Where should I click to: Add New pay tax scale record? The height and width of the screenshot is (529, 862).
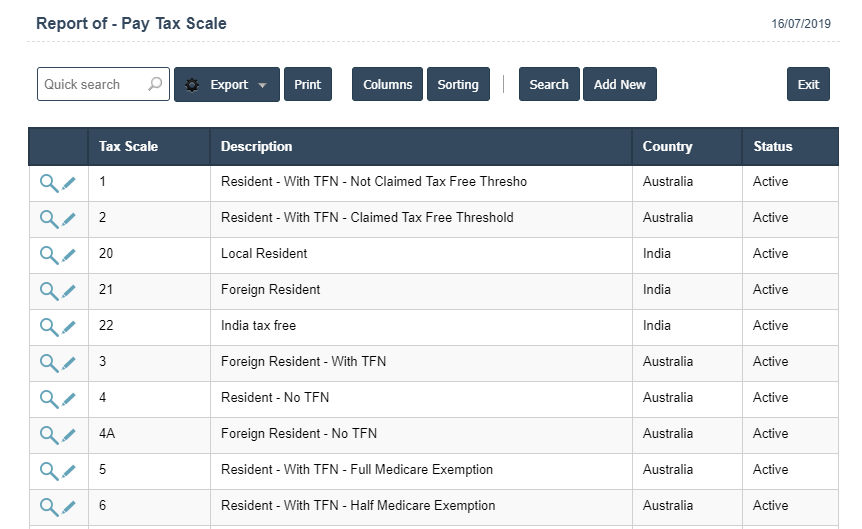coord(619,85)
